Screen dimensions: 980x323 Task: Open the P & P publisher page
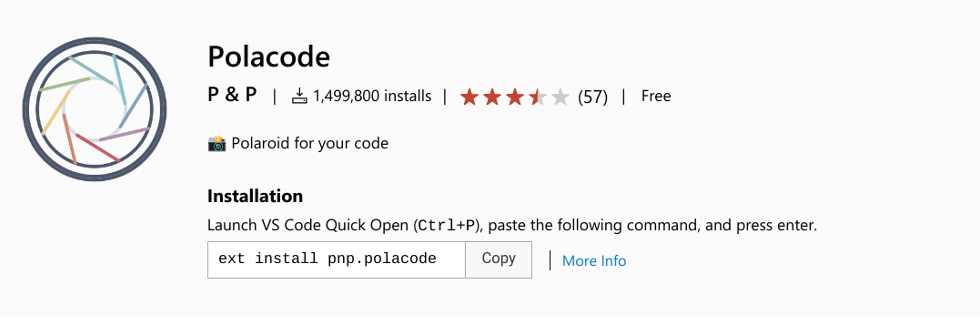[x=232, y=95]
